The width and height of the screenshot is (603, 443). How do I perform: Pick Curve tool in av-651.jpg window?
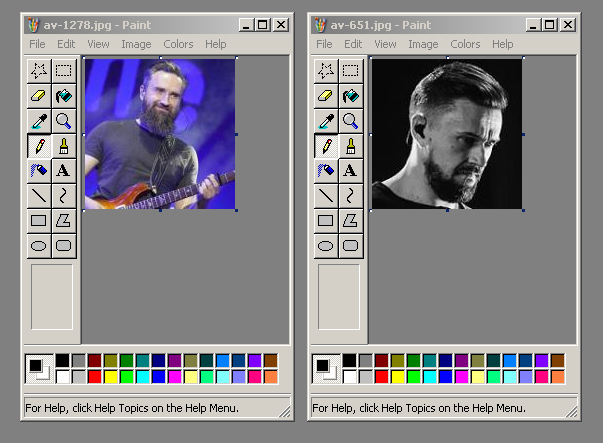click(351, 196)
